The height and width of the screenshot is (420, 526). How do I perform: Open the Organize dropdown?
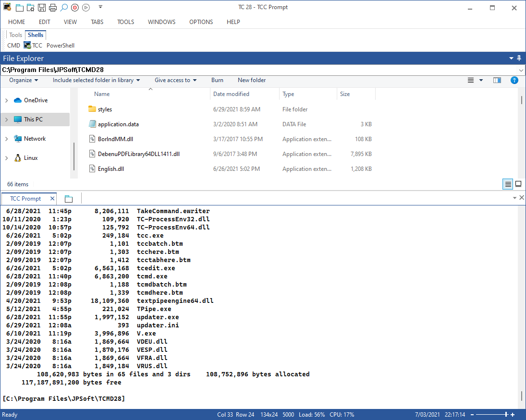click(x=24, y=80)
